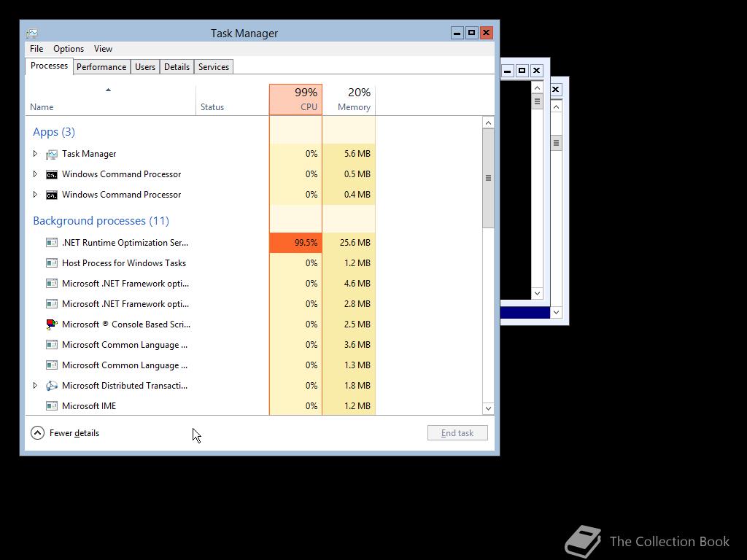Maximize the Task Manager window
Screen dimensions: 747x560
[472, 33]
